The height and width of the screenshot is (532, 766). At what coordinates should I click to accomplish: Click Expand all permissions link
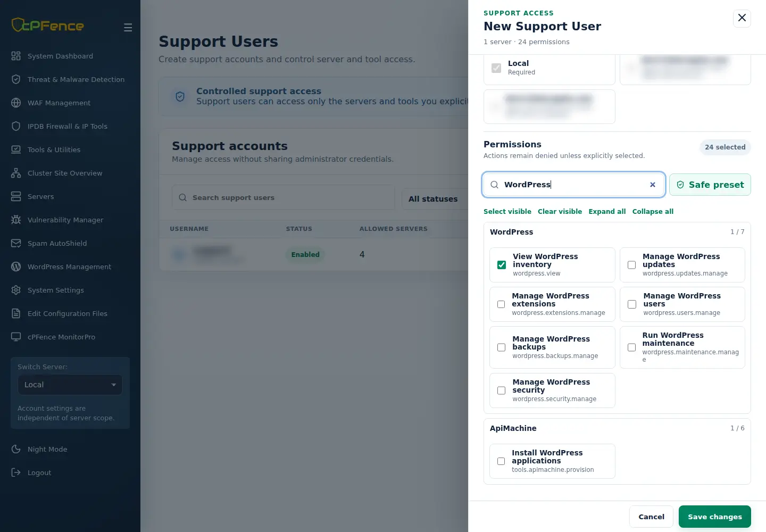click(x=607, y=212)
